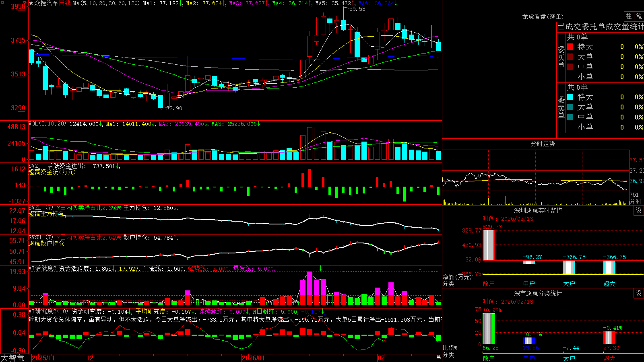The image size is (644, 362).
Task: Click the star icon before 众捷汽车
Action: pos(31,3)
